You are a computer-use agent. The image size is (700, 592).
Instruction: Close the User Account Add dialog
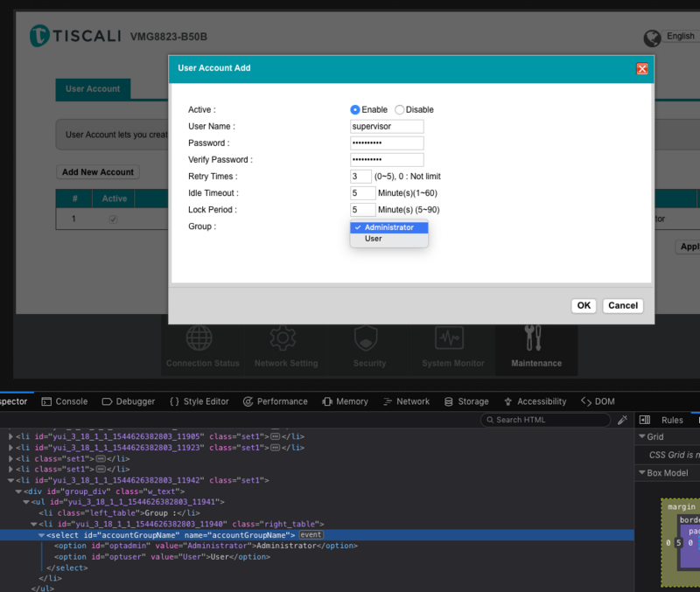[x=642, y=69]
